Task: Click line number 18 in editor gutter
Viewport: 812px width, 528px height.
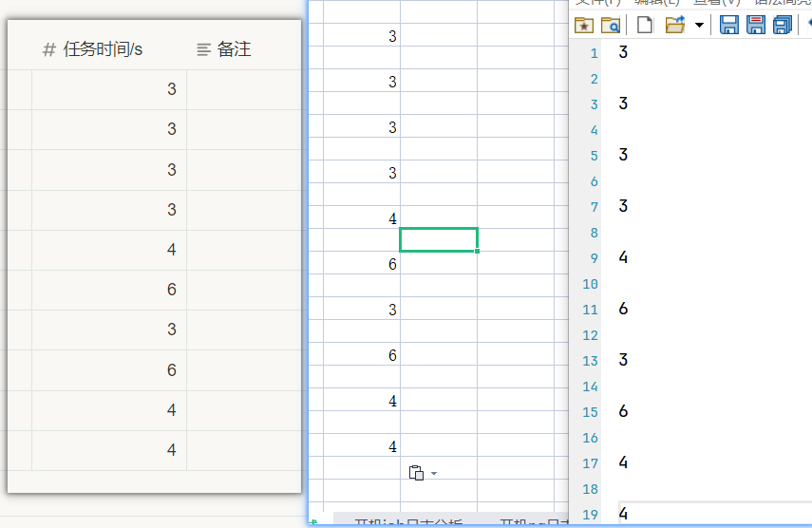Action: point(591,489)
